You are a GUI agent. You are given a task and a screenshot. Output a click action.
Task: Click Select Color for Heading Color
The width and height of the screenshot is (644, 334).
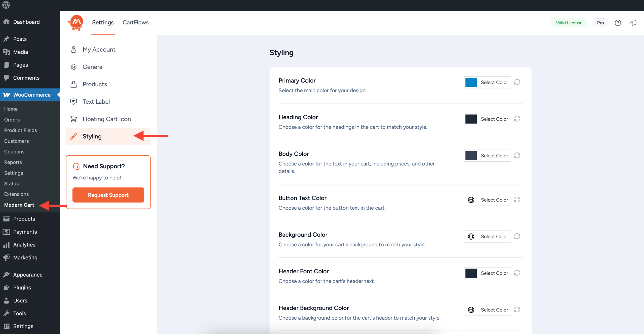[x=494, y=119]
